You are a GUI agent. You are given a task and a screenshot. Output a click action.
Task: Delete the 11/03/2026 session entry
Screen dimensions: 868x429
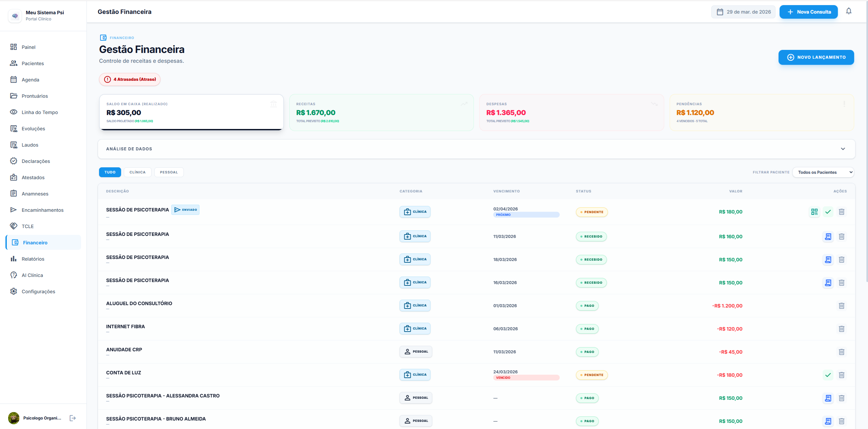click(x=841, y=237)
